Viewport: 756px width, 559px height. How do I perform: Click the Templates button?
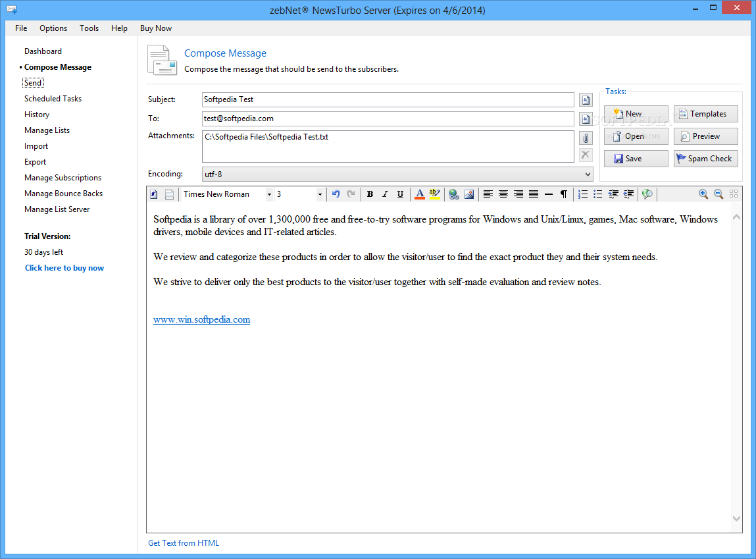[706, 114]
